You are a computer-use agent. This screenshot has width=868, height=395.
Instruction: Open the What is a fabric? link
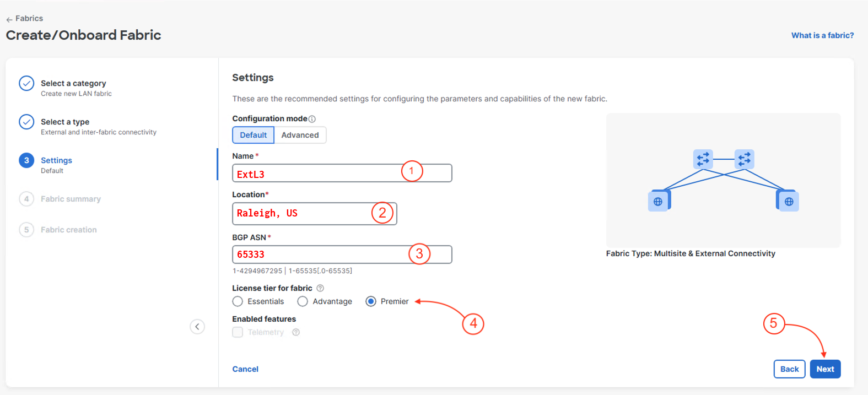tap(822, 35)
